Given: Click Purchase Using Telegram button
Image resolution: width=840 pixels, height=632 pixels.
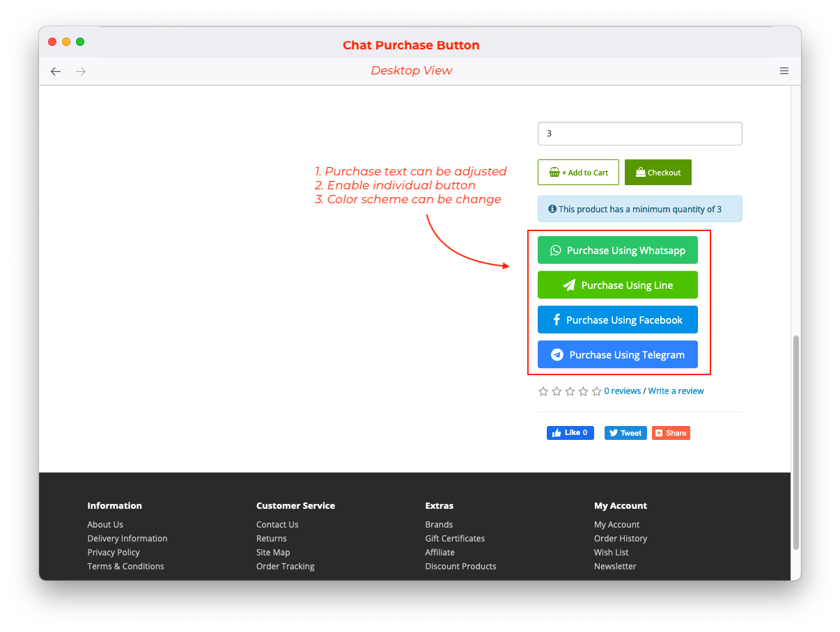Looking at the screenshot, I should pos(618,355).
